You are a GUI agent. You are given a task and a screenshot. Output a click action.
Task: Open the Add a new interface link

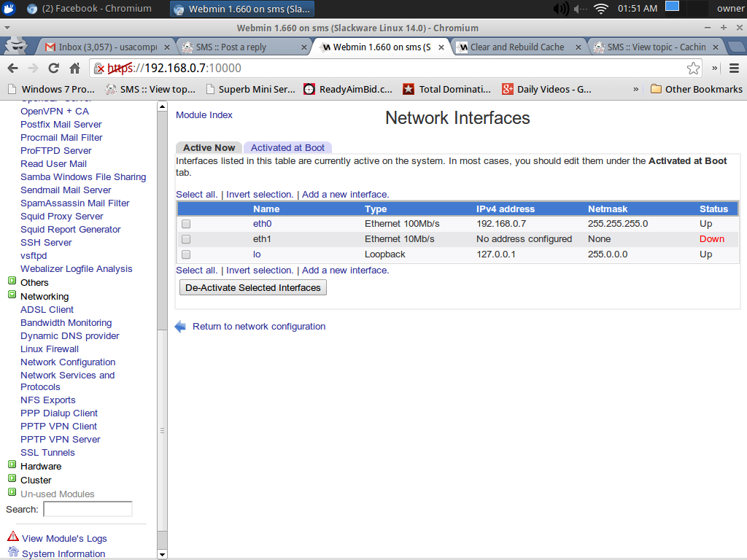pyautogui.click(x=345, y=195)
